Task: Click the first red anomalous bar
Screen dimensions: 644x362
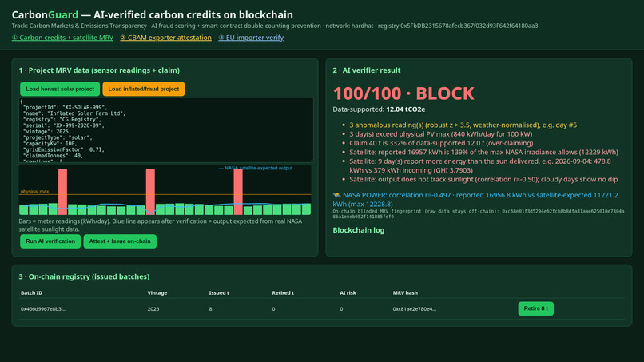Action: [62, 192]
